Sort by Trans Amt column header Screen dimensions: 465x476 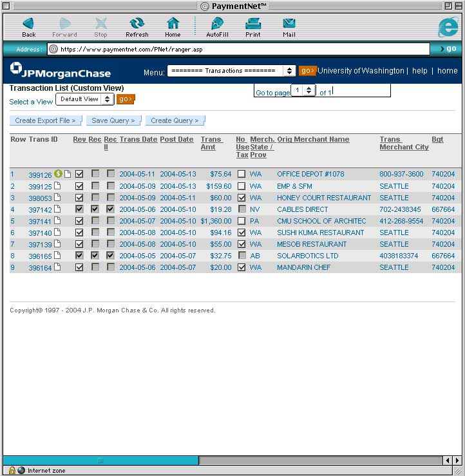(211, 143)
